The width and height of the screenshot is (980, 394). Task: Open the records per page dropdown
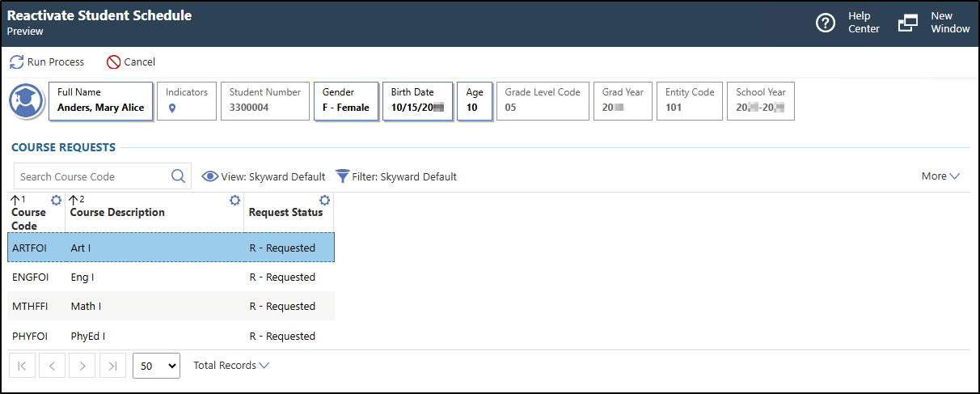(x=155, y=366)
